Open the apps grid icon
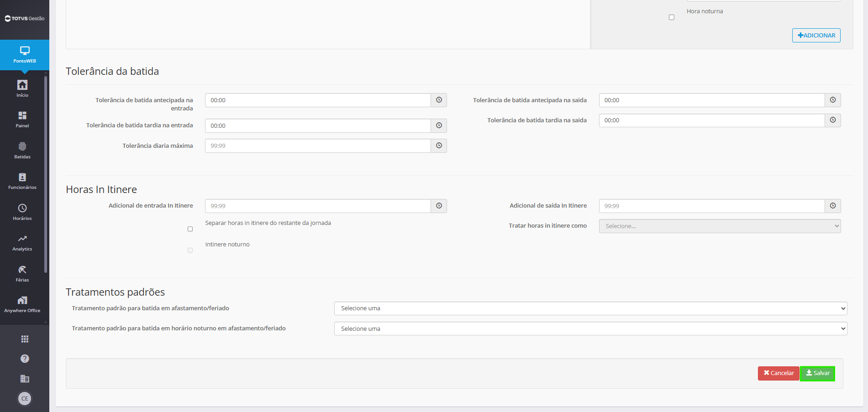The height and width of the screenshot is (412, 868). (25, 339)
